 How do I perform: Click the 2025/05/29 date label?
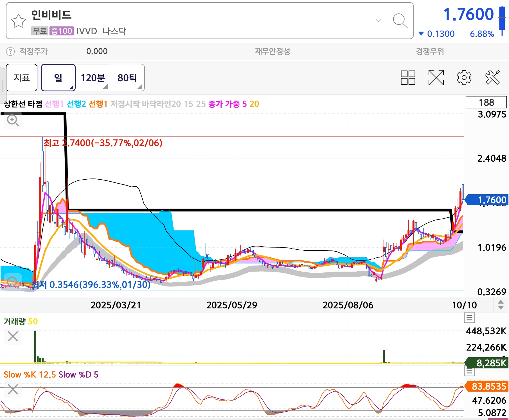click(232, 305)
